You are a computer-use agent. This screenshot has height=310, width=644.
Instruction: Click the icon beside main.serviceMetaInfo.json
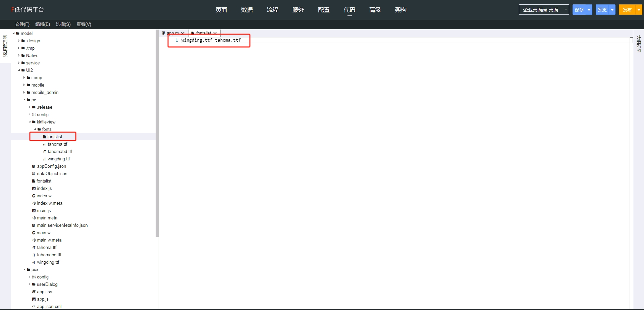34,225
